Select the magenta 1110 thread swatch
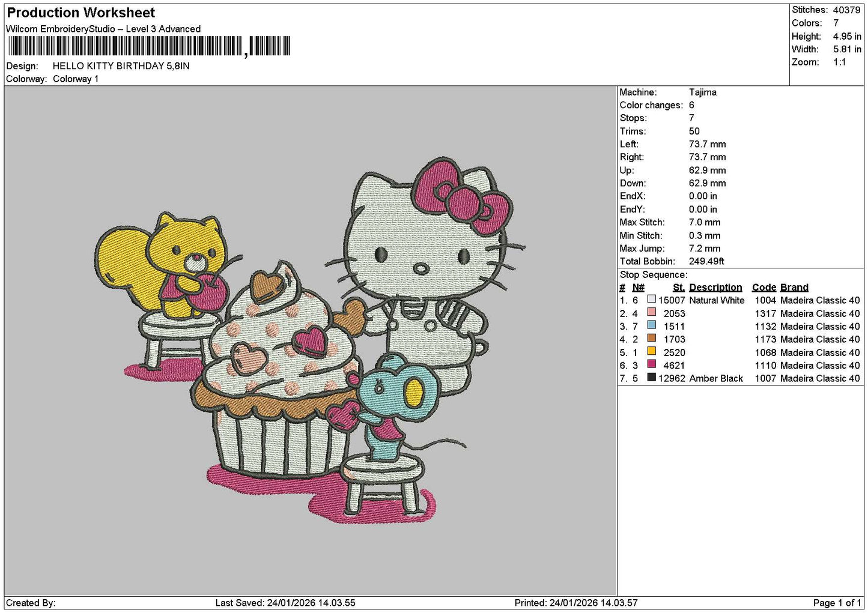Image resolution: width=868 pixels, height=613 pixels. point(651,364)
